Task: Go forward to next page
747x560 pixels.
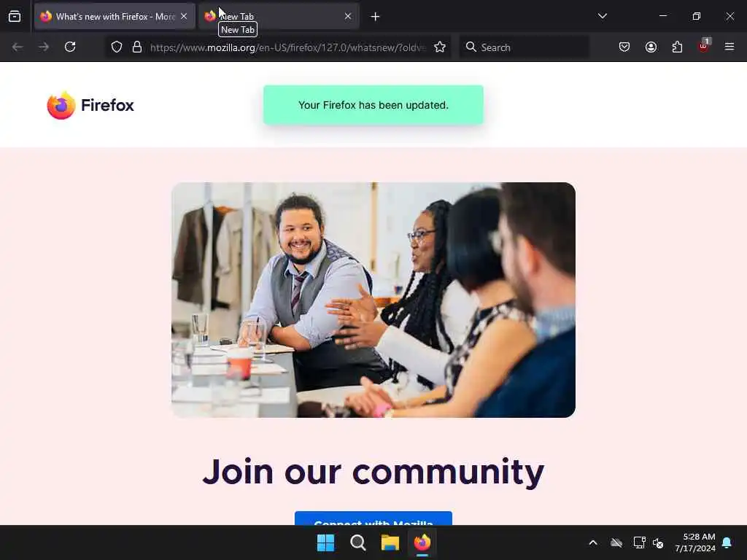Action: coord(44,47)
